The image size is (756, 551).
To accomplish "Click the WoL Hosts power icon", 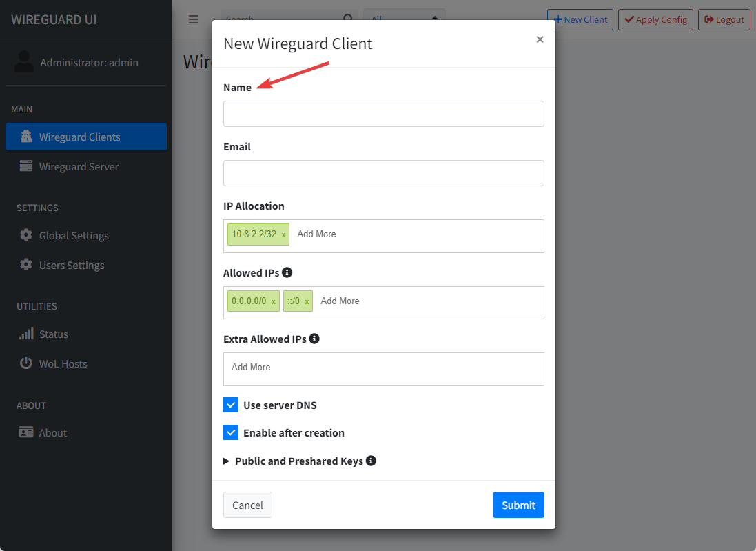I will (x=26, y=363).
